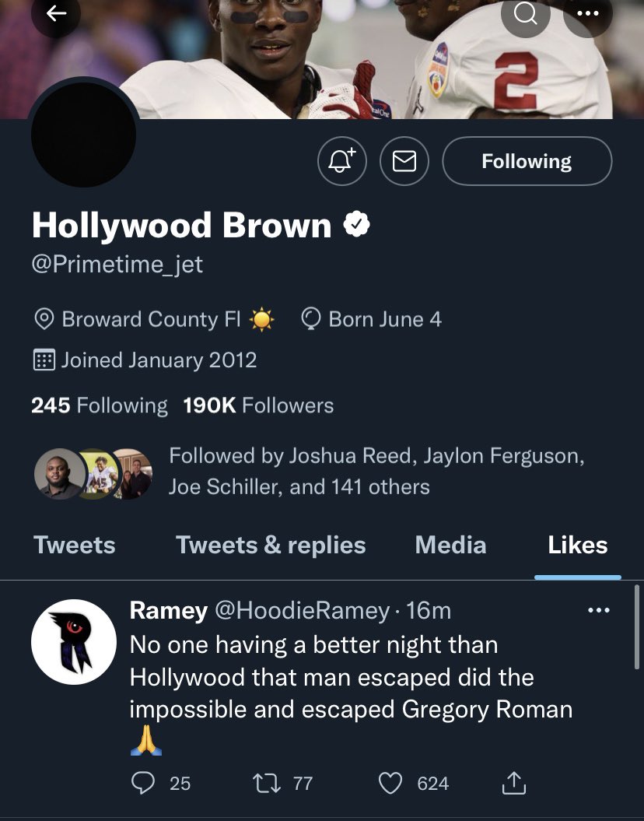Open the followed-by mutual followers list

pos(309,472)
